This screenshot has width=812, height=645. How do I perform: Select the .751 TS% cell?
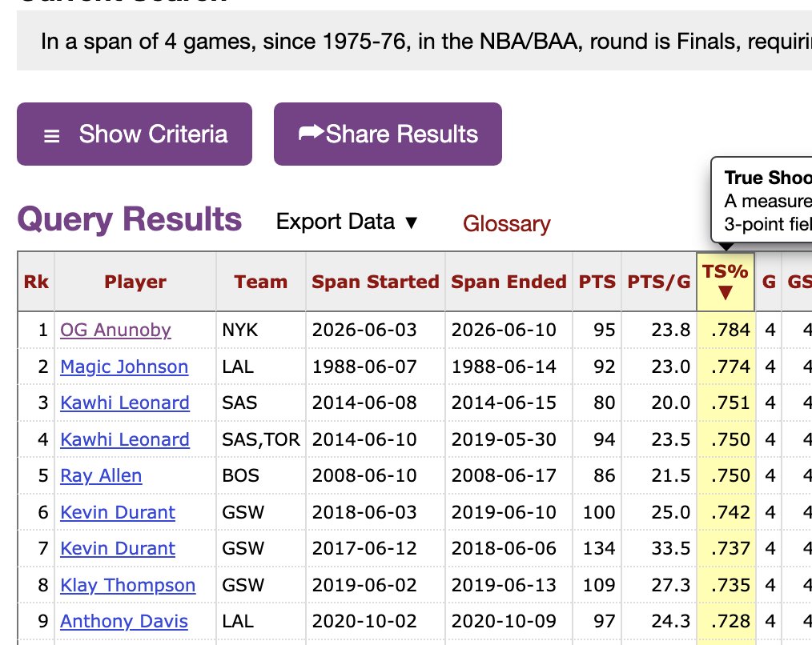coord(726,403)
